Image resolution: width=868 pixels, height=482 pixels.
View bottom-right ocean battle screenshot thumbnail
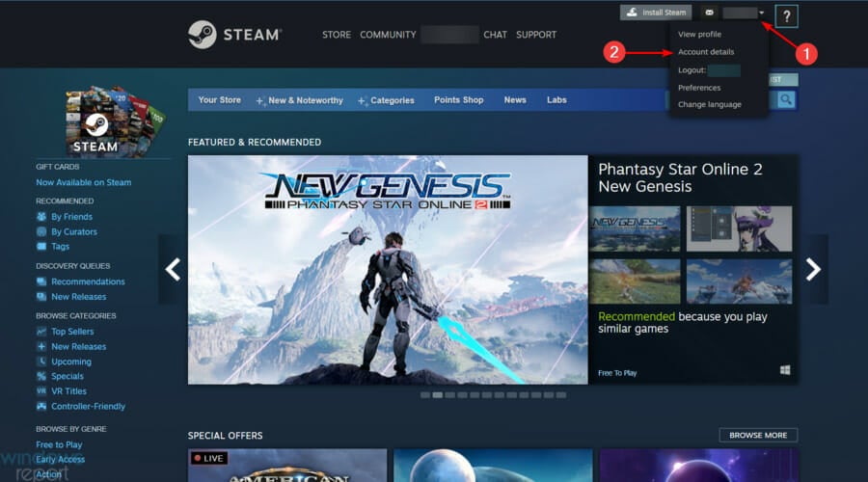coord(739,281)
